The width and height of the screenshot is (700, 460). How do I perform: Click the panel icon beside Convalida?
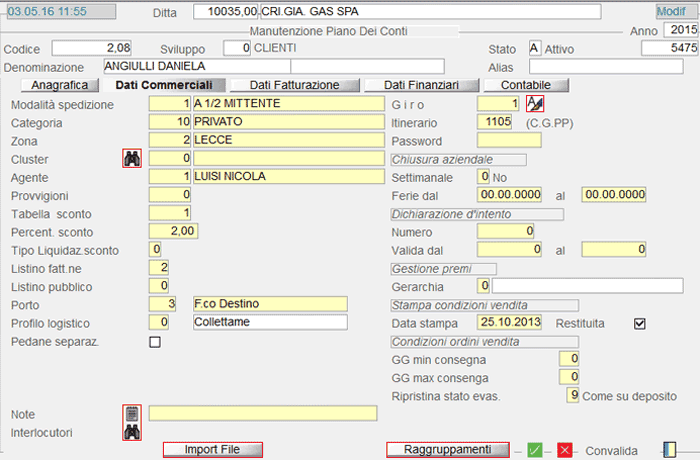pos(670,450)
